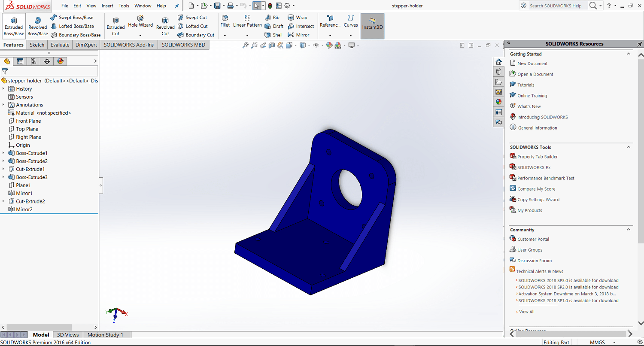Pin the SOLIDWORKS Resources task pane

[640, 44]
